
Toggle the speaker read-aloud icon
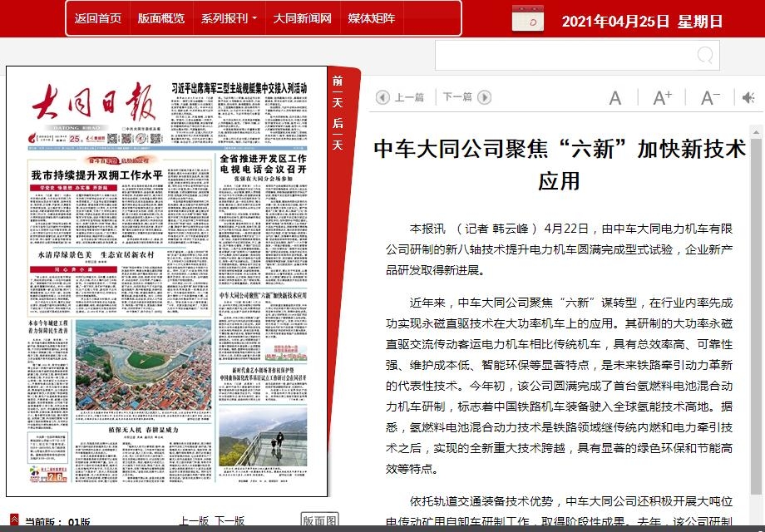[x=748, y=97]
